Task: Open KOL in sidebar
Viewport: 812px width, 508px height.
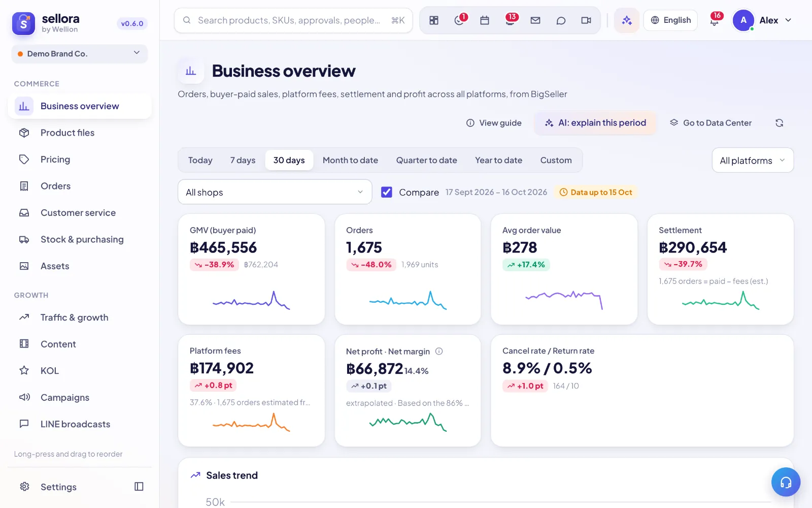Action: 80,371
